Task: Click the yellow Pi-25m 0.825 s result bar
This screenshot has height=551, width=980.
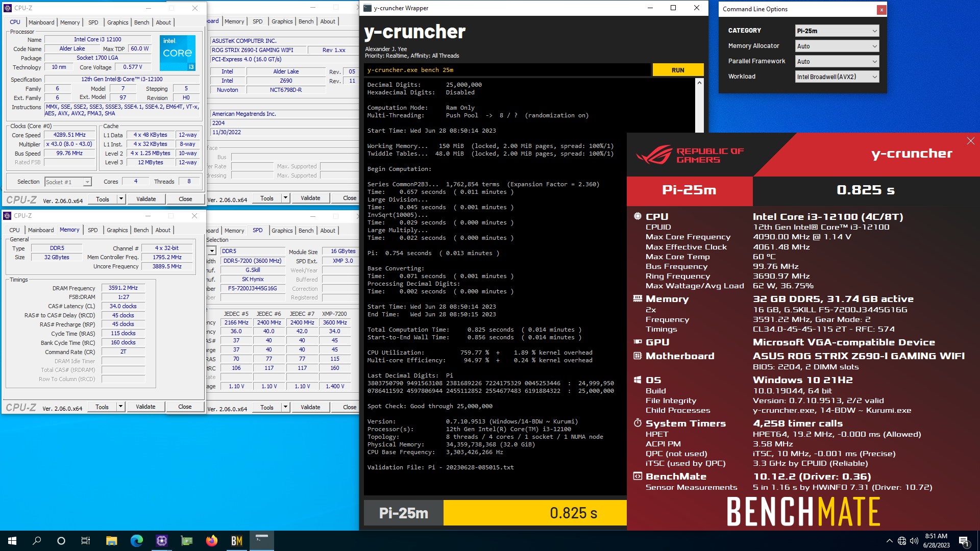Action: 535,513
